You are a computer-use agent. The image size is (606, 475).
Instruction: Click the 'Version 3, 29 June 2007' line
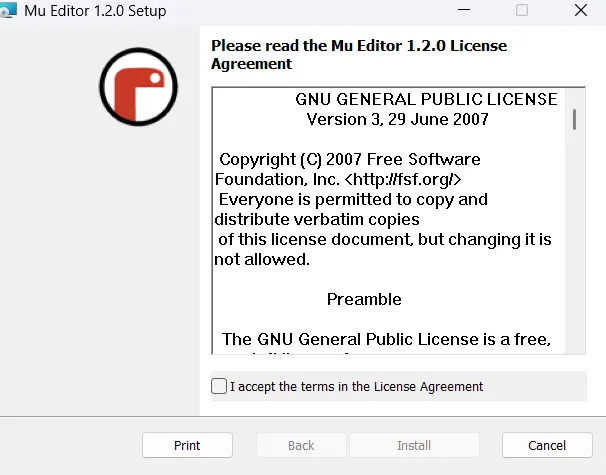click(x=397, y=119)
